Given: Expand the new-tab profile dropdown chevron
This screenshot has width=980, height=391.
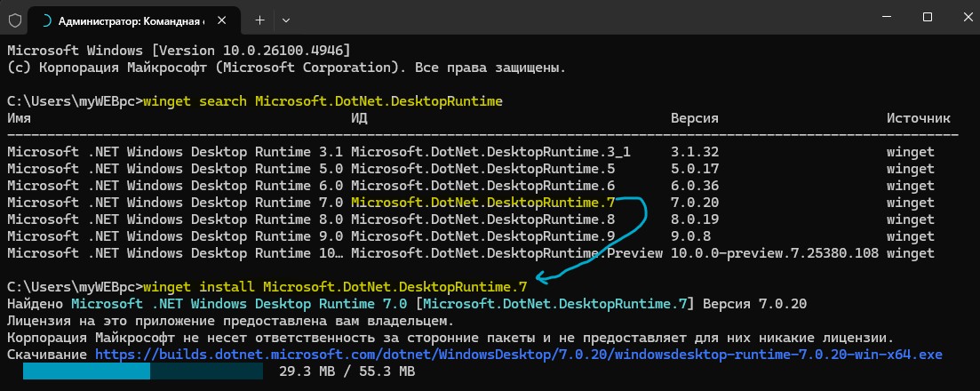Looking at the screenshot, I should point(285,20).
